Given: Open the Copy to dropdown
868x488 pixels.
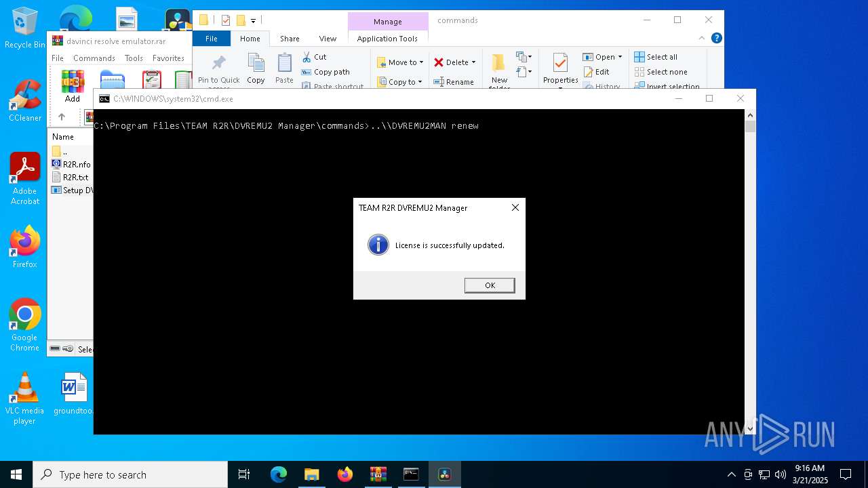Looking at the screenshot, I should click(400, 82).
